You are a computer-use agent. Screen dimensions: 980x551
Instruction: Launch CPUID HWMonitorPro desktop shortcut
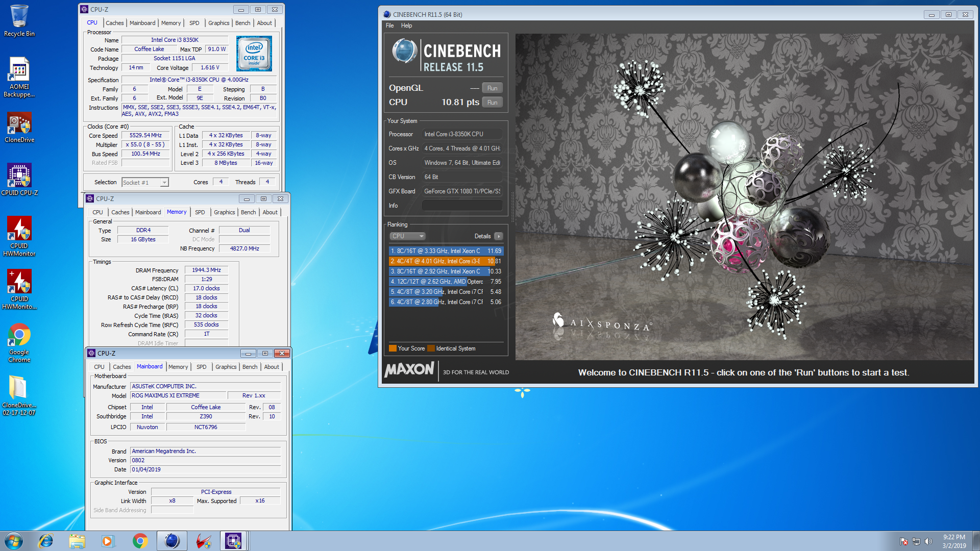(19, 289)
